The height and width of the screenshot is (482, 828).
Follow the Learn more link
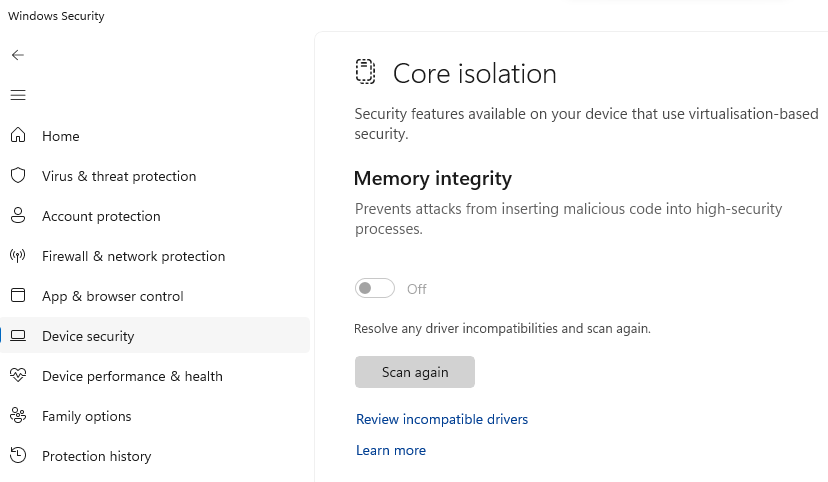coord(391,450)
